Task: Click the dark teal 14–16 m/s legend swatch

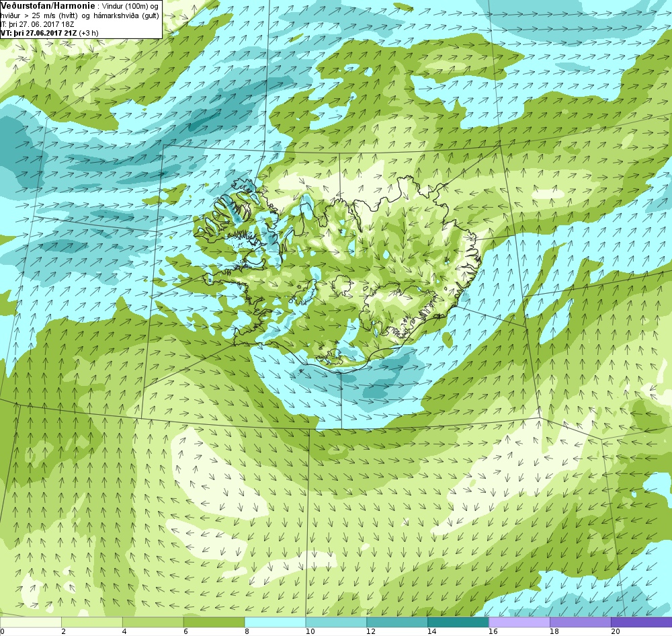Action: pos(458,622)
